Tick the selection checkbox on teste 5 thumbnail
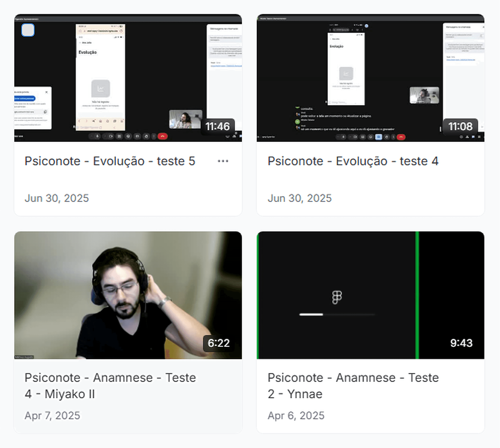Screen dimensions: 500x448 tap(28, 30)
